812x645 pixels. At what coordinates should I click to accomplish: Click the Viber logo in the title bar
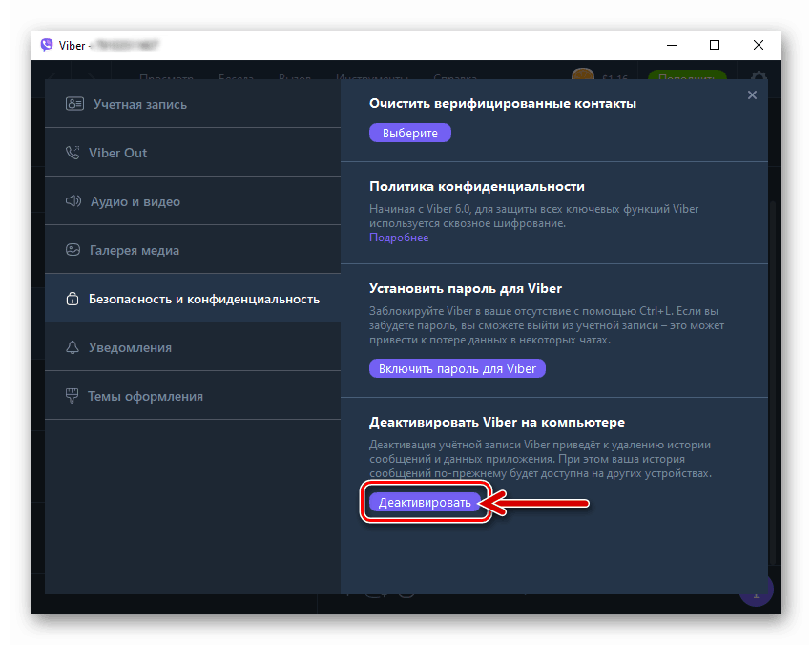46,45
